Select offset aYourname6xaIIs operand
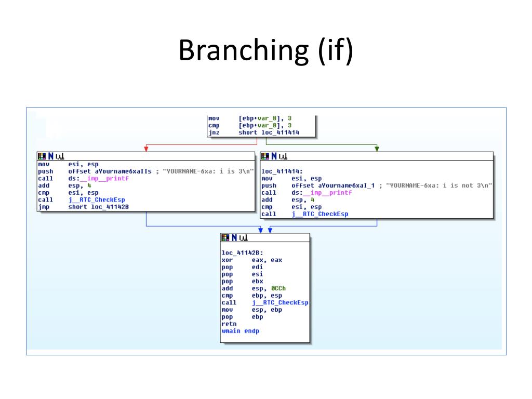532x399 pixels. [x=110, y=171]
